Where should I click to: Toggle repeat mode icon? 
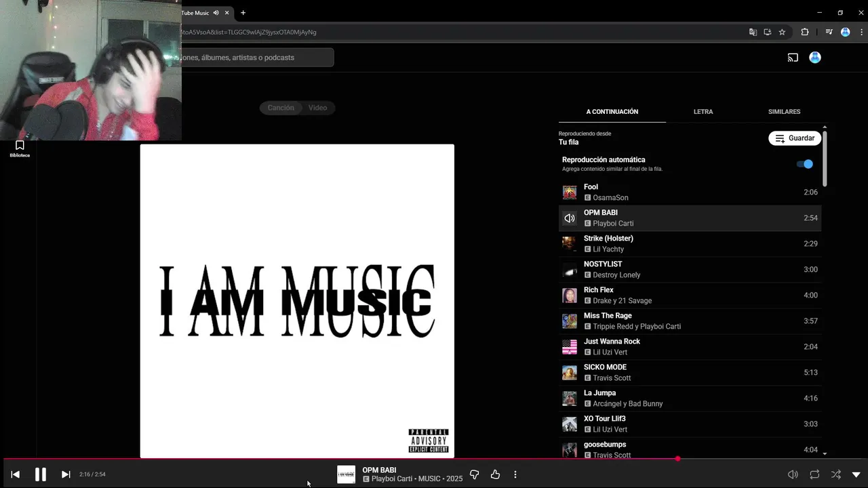tap(814, 474)
